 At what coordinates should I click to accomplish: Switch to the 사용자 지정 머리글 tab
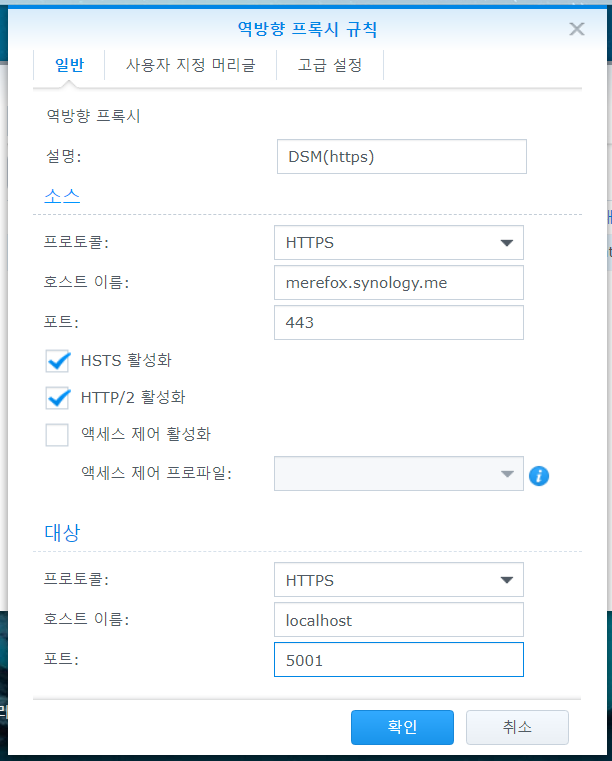(190, 65)
